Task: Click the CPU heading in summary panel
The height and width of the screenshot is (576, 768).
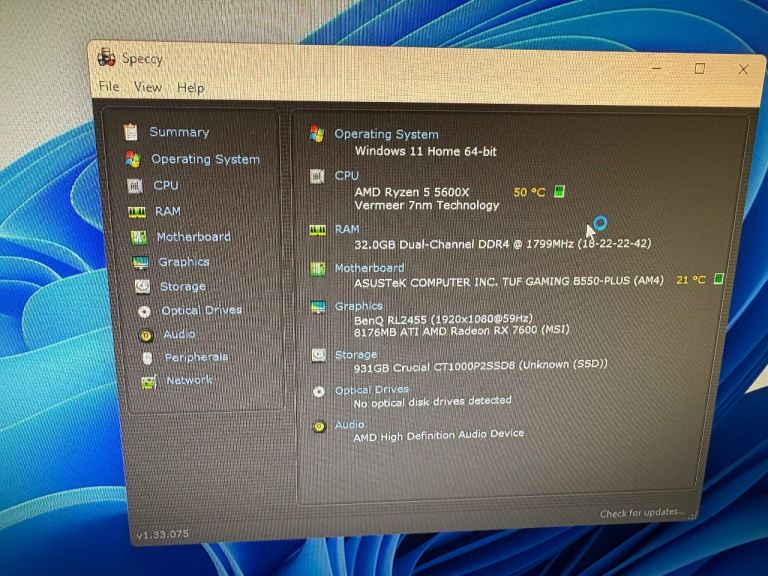Action: [x=346, y=175]
